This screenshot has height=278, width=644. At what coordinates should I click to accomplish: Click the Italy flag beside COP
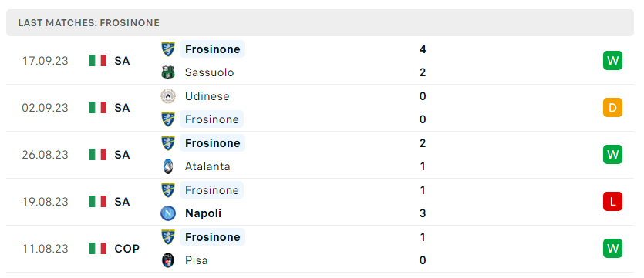click(98, 249)
